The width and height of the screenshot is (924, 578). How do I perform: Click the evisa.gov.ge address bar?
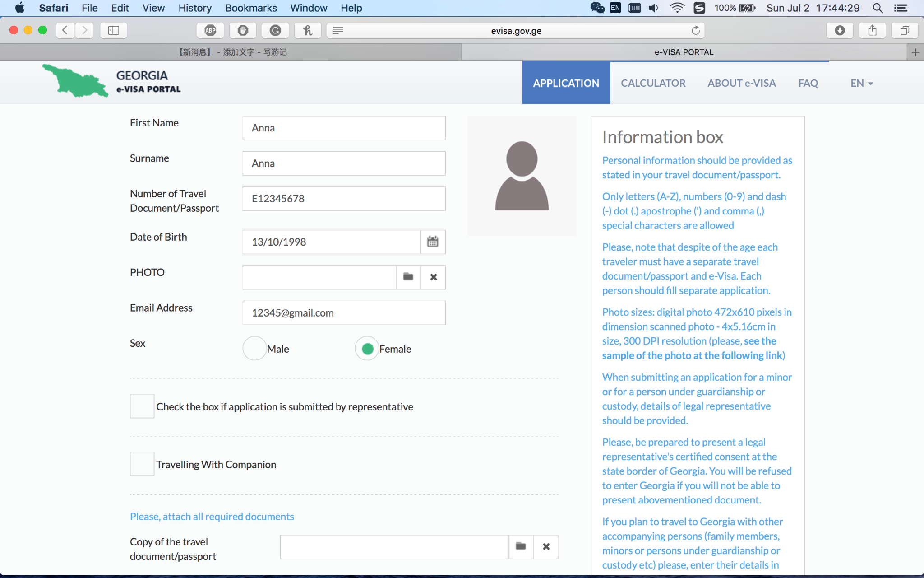click(x=516, y=30)
